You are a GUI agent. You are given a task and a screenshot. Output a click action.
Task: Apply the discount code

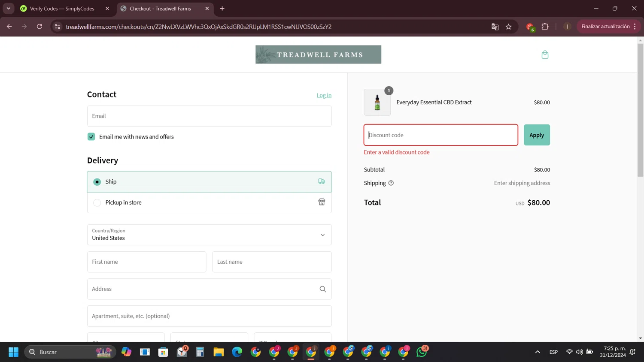[x=537, y=135]
